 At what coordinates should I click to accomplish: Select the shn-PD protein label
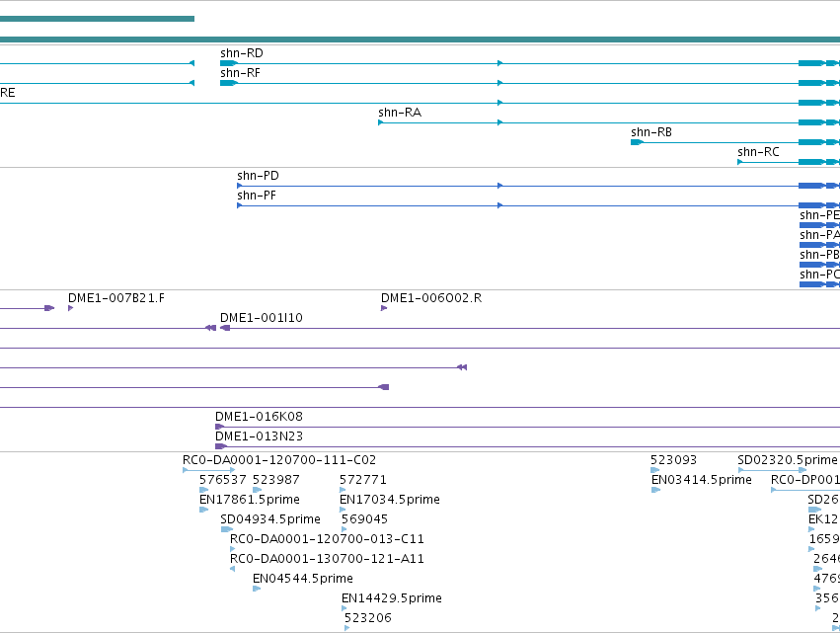258,176
